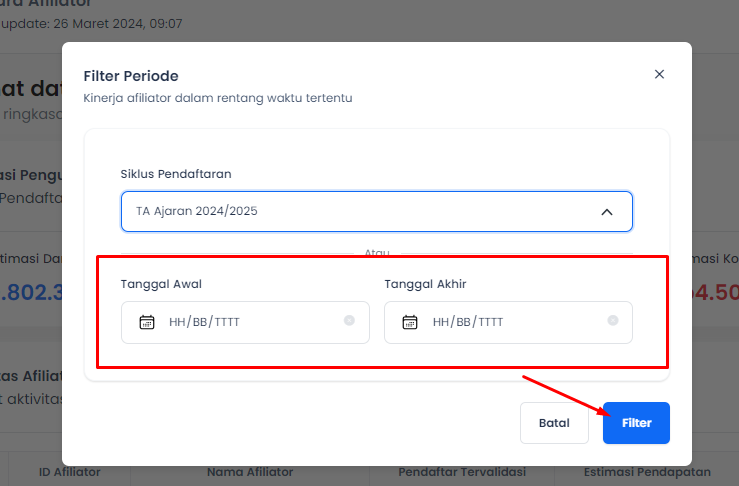Clear the Tanggal Awal date field

tap(349, 321)
